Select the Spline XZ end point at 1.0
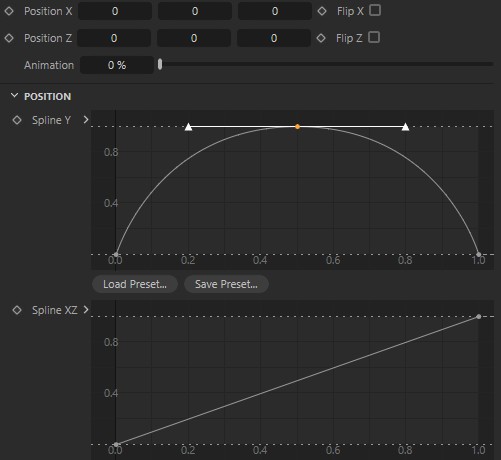Image resolution: width=501 pixels, height=460 pixels. (x=479, y=316)
